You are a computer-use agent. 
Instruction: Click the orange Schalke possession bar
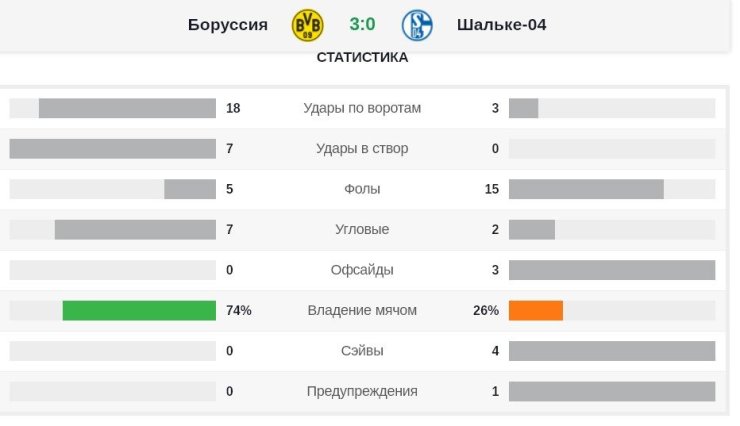pyautogui.click(x=536, y=311)
